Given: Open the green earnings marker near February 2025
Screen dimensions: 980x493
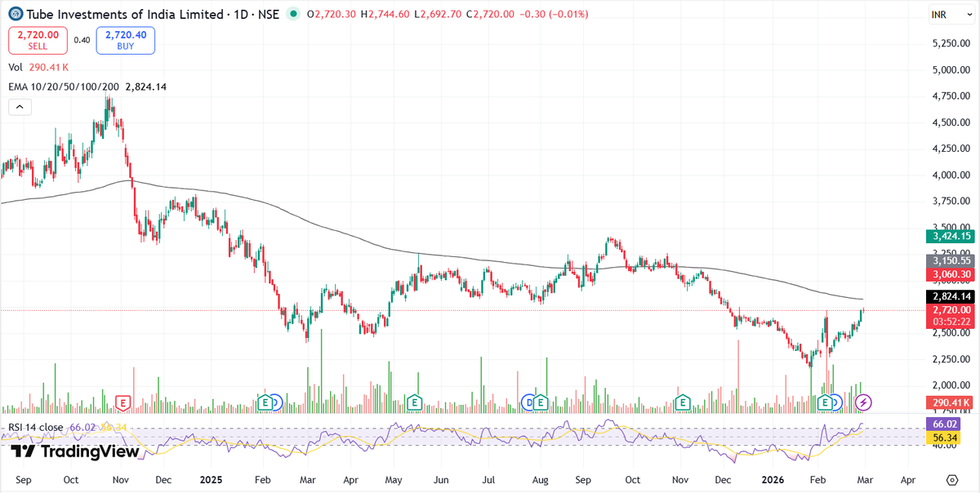Looking at the screenshot, I should [x=264, y=402].
